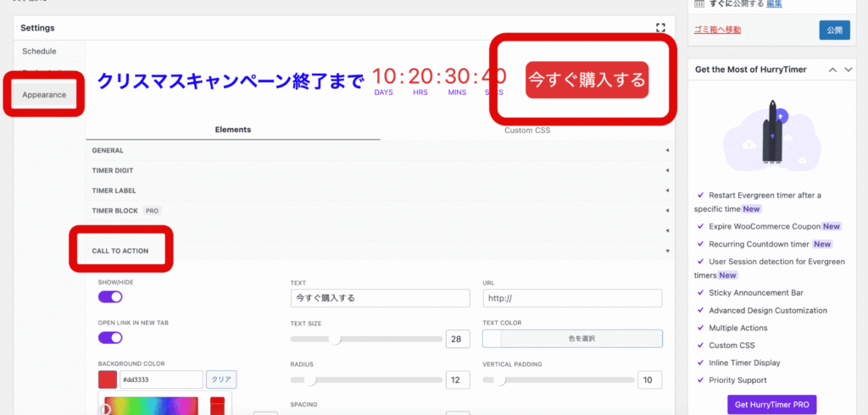Viewport: 868px width, 415px height.
Task: Switch to the Elements tab
Action: coord(233,130)
